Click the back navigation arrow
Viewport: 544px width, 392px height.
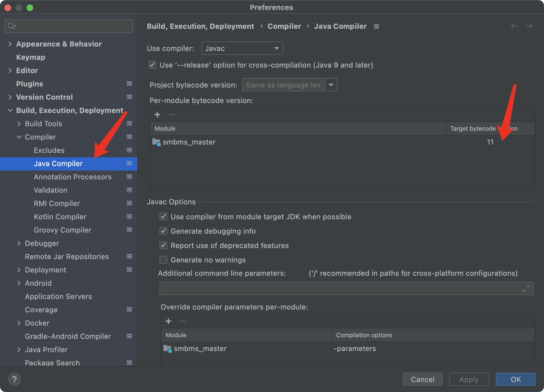(x=514, y=26)
